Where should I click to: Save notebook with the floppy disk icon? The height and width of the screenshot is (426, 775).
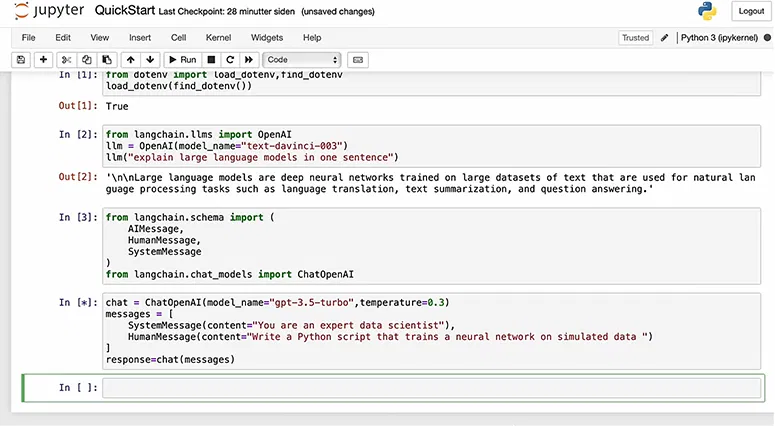point(21,60)
